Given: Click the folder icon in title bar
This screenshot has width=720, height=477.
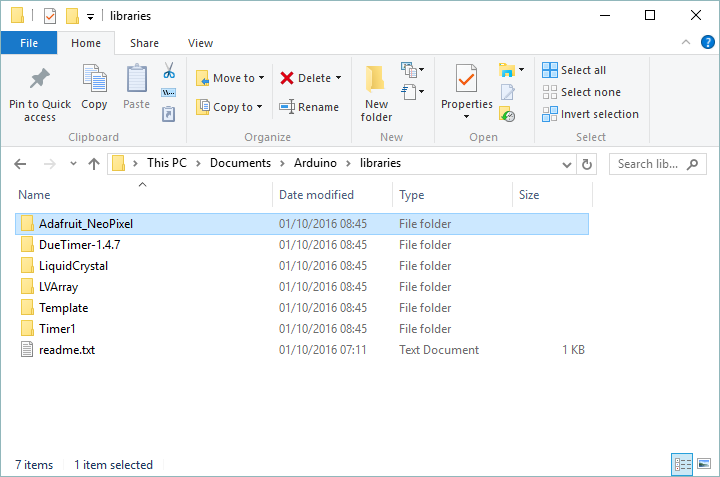Looking at the screenshot, I should tap(17, 15).
